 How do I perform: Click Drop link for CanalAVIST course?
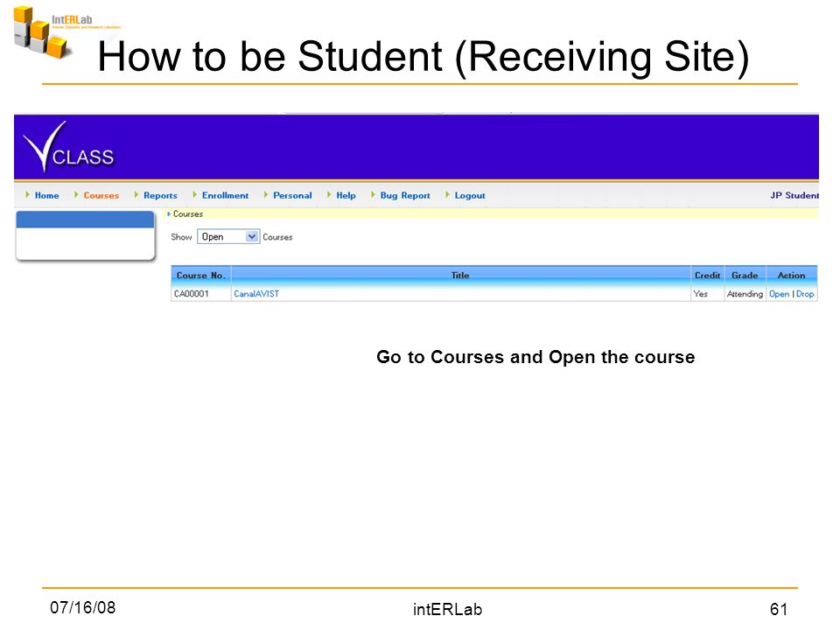tap(805, 294)
